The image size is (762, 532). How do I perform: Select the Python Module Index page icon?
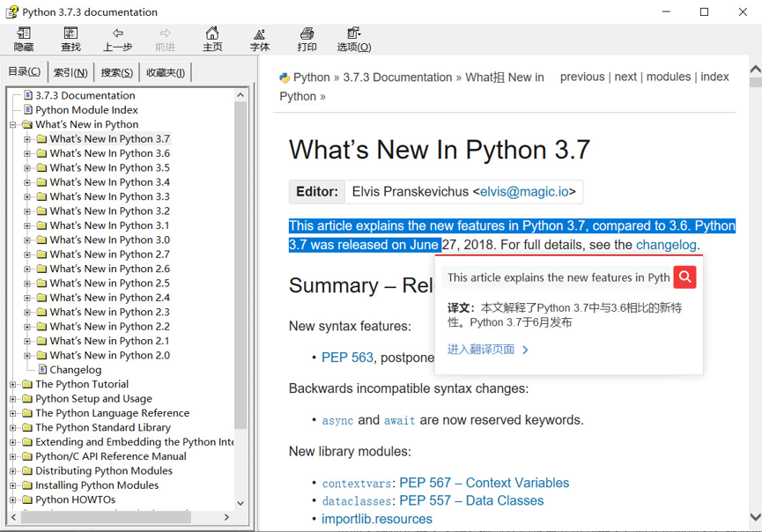point(28,110)
